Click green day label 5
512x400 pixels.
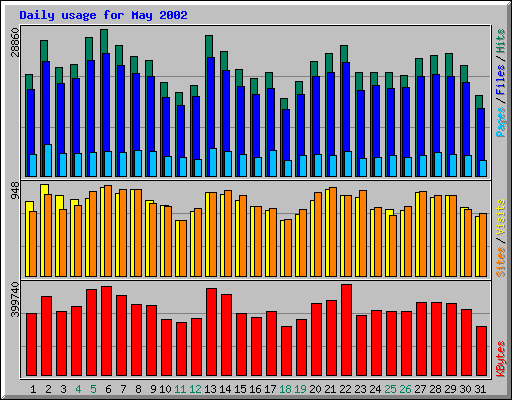tap(93, 389)
